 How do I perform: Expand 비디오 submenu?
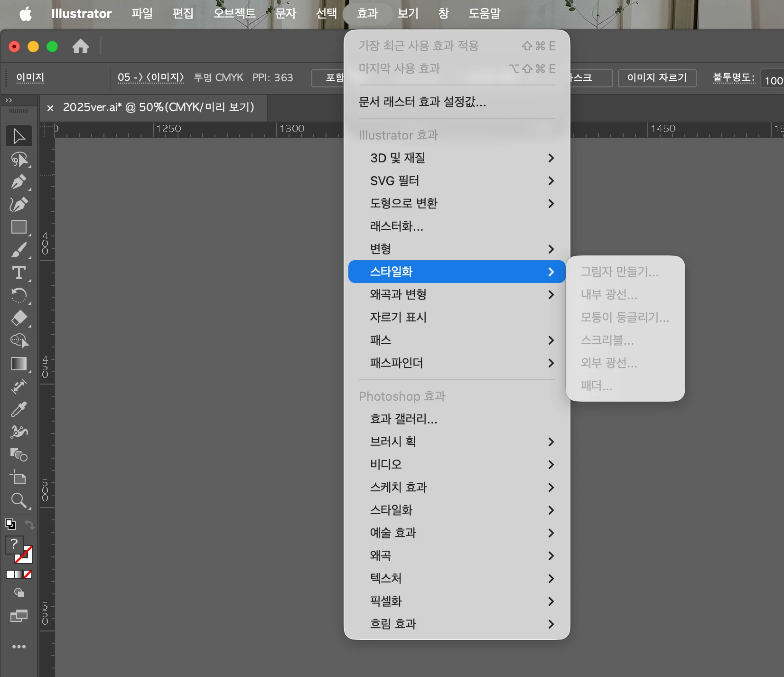[x=457, y=464]
